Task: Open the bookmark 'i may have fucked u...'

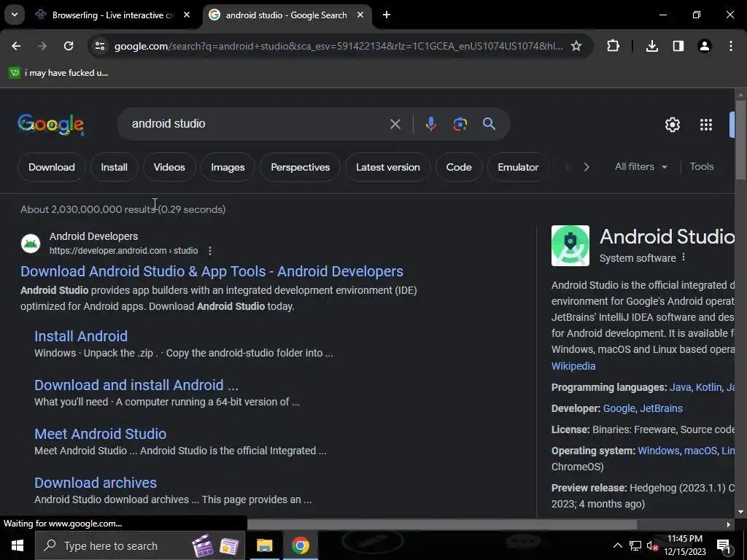Action: pyautogui.click(x=58, y=73)
